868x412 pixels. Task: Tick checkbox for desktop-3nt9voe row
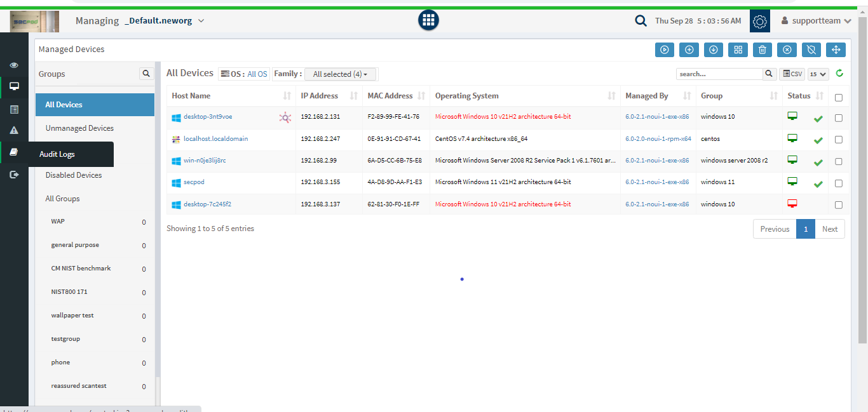[839, 118]
